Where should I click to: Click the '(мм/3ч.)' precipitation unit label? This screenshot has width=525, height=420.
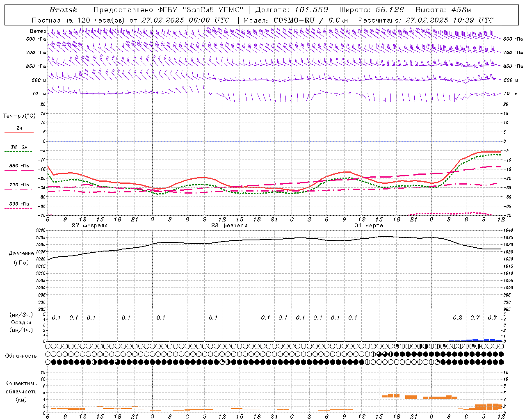coord(21,315)
